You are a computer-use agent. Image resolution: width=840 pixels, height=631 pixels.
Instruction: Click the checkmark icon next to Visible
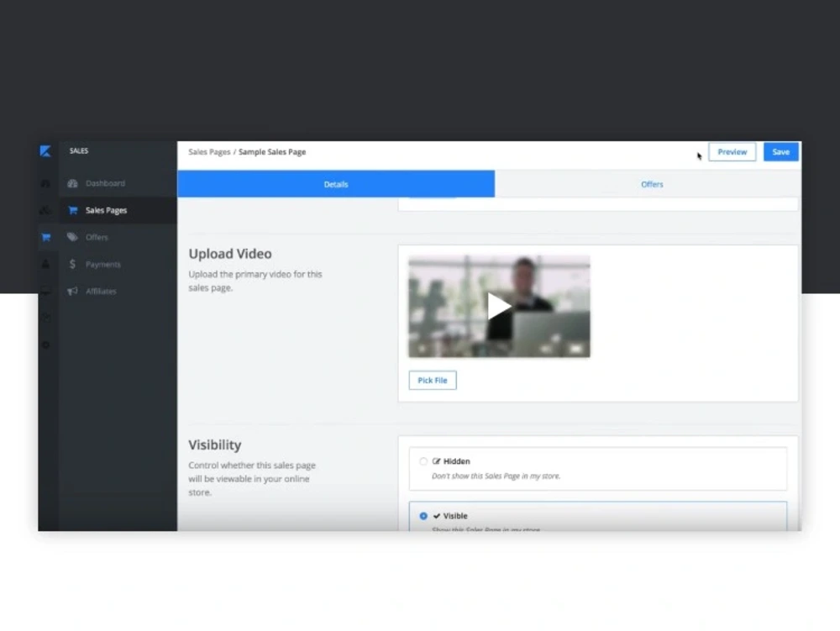[x=437, y=516]
